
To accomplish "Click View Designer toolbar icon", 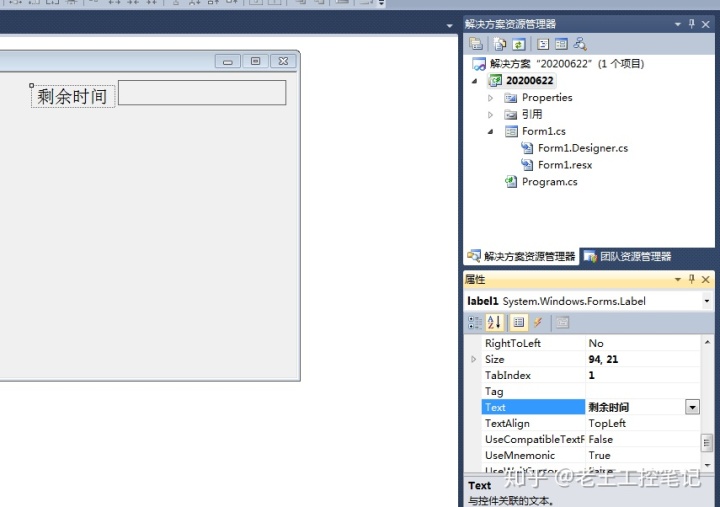I will [x=561, y=44].
